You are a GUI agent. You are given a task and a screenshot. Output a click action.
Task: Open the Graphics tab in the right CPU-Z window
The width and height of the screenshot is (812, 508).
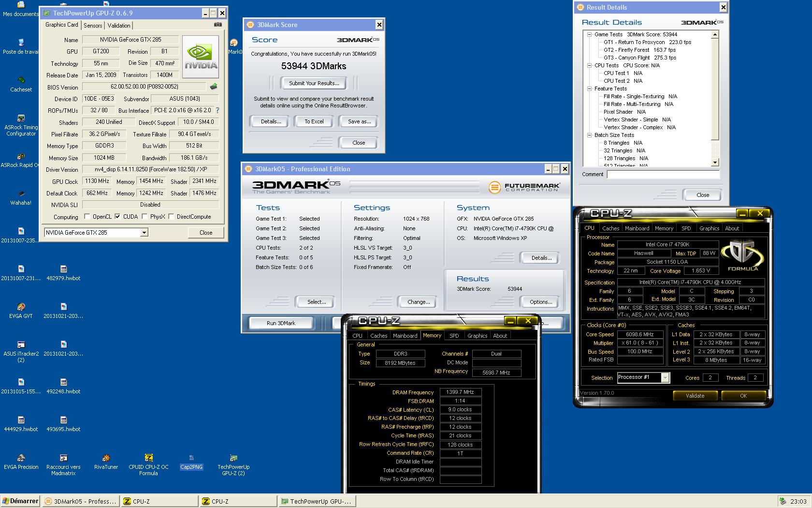[709, 228]
